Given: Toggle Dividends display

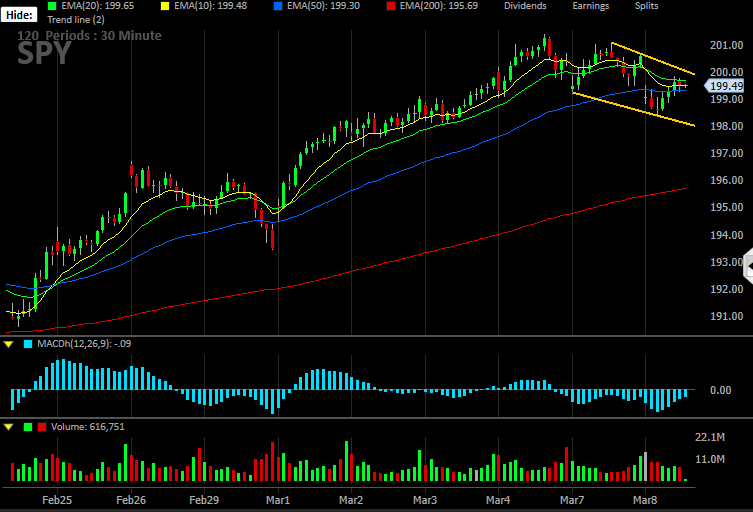Looking at the screenshot, I should (x=525, y=6).
